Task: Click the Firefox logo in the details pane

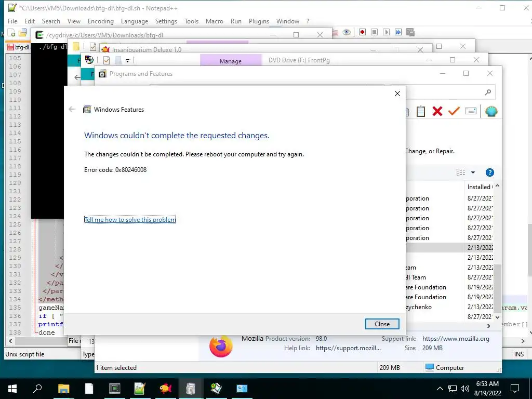Action: [x=221, y=346]
